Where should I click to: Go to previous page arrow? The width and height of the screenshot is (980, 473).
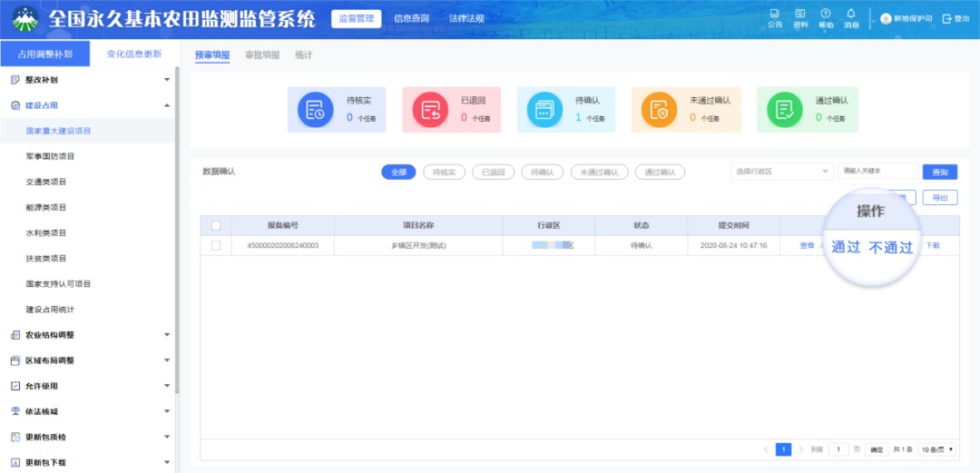[767, 449]
